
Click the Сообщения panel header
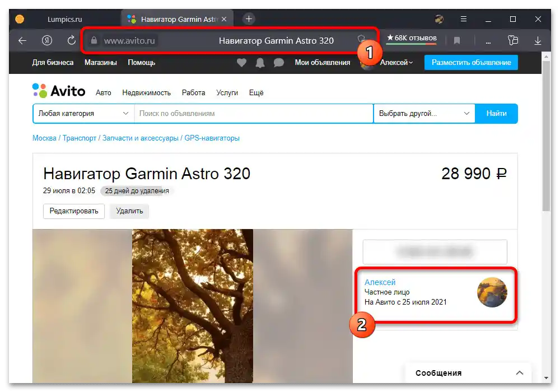tap(469, 373)
